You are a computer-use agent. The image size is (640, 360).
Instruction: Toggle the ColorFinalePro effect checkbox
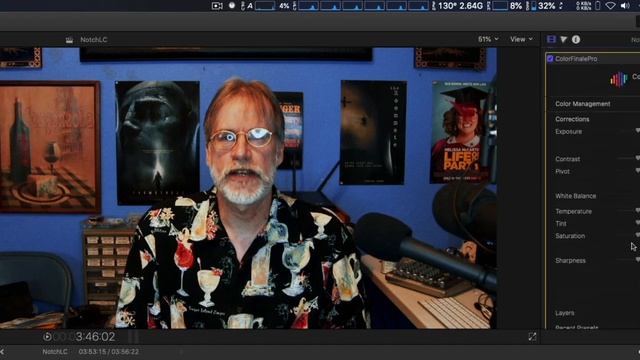coord(550,59)
